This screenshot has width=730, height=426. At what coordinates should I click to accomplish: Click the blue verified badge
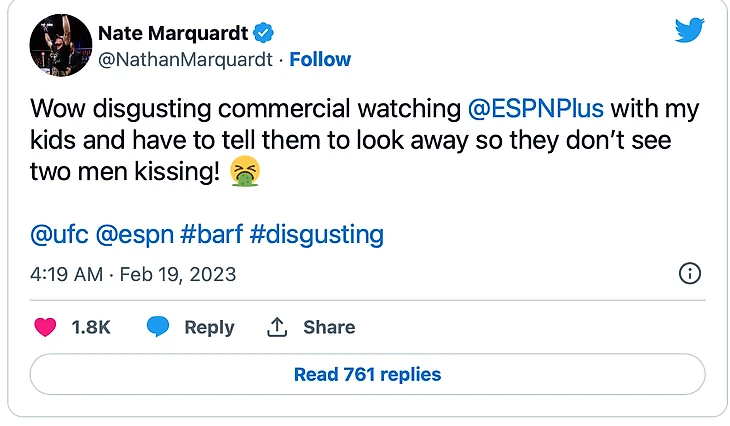pyautogui.click(x=262, y=33)
